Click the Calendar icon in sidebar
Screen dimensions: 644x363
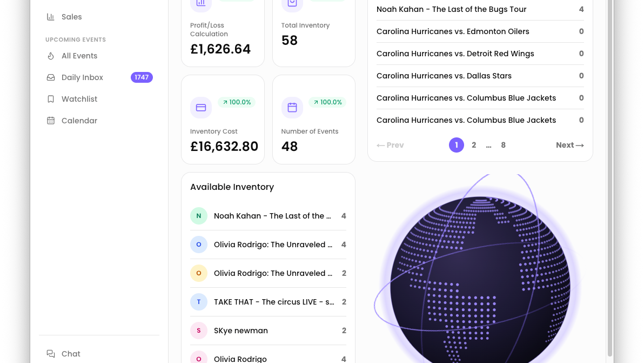coord(51,121)
